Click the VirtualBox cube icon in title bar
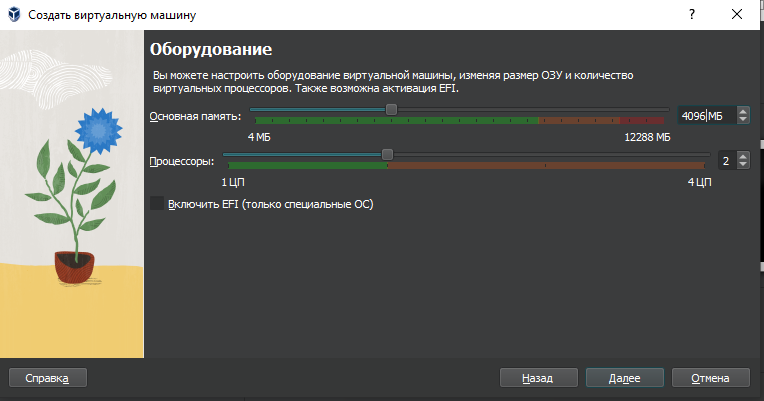Screen dimensions: 764x401 (15, 15)
